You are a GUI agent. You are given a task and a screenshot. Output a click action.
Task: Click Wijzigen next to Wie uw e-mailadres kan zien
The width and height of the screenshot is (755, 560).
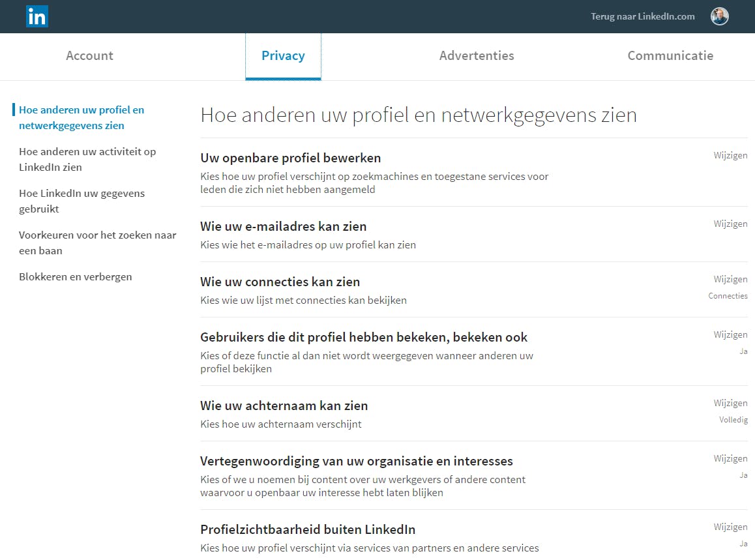(730, 224)
